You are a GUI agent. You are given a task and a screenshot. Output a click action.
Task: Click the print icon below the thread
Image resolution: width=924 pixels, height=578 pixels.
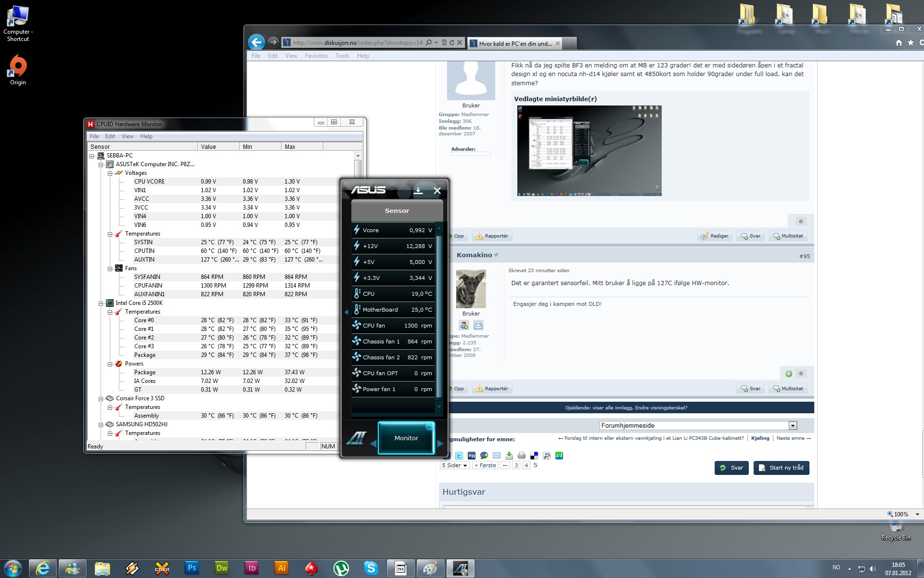coord(522,455)
